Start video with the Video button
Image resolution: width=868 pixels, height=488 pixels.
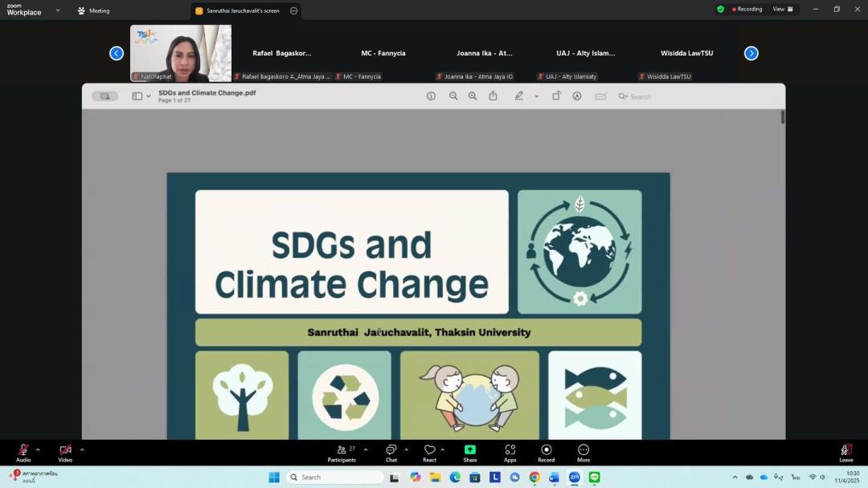[65, 450]
